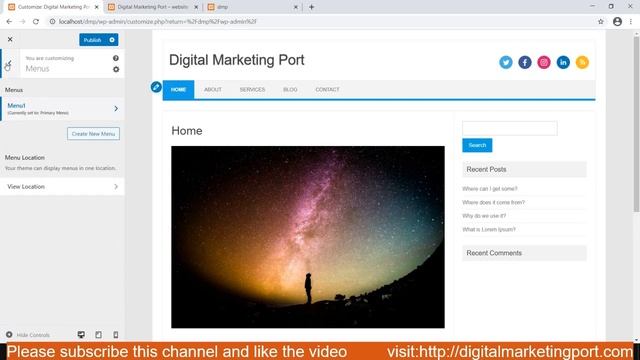Select SERVICES in the site navigation
The height and width of the screenshot is (360, 640).
click(x=252, y=89)
